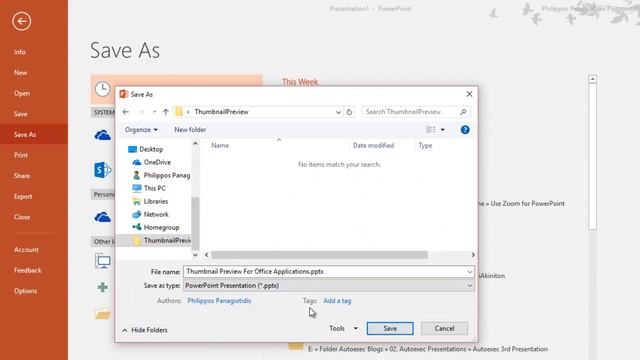
Task: Go back in the Save As dialog navigation
Action: pyautogui.click(x=126, y=112)
